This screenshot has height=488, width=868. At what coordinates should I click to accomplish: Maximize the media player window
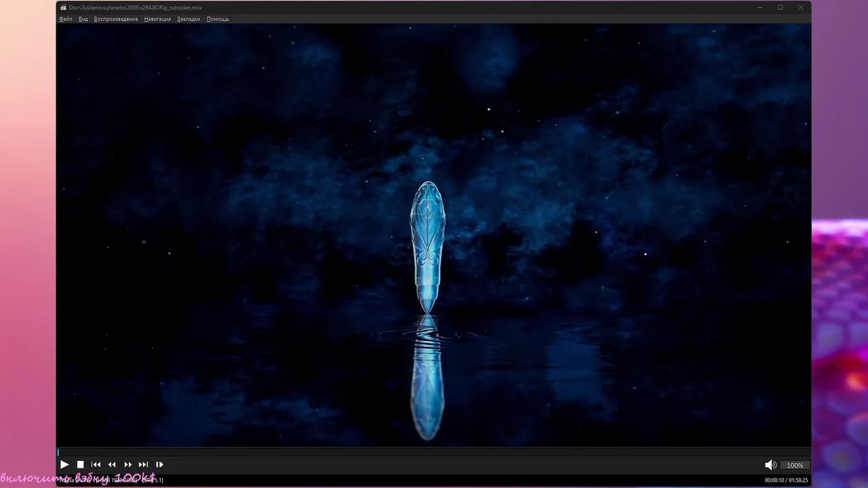point(780,7)
